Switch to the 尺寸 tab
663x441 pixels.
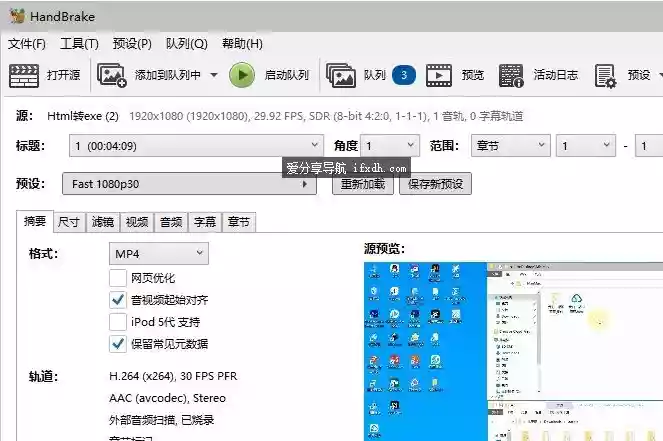point(69,222)
